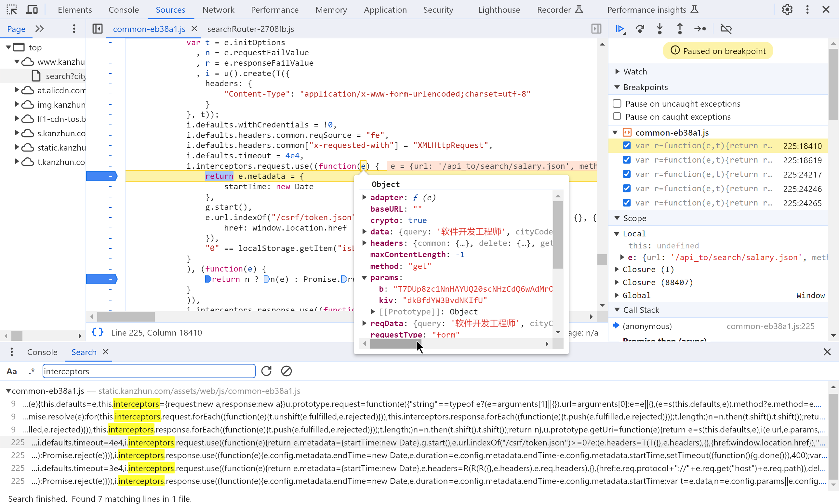Open drawer three-dot menu beside Console
The image size is (839, 504).
click(x=12, y=352)
